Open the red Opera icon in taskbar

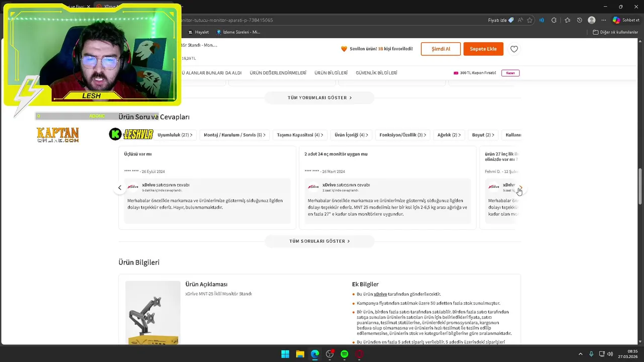(359, 354)
